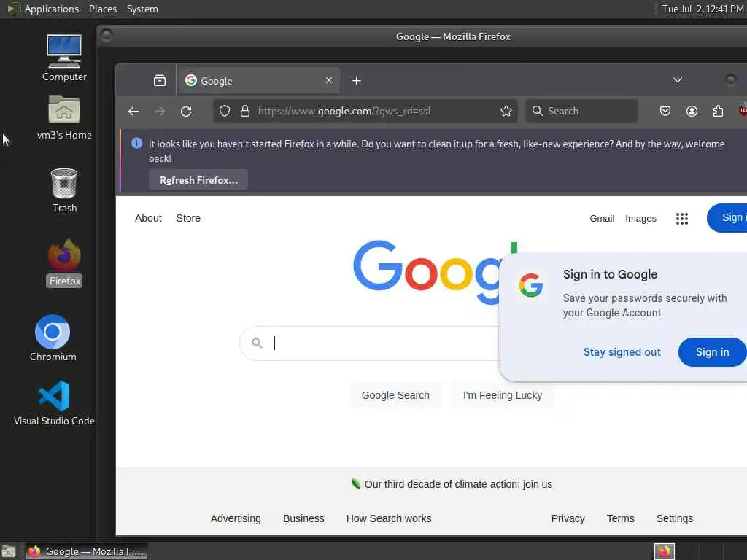
Task: Open the Places menu
Action: click(x=102, y=9)
